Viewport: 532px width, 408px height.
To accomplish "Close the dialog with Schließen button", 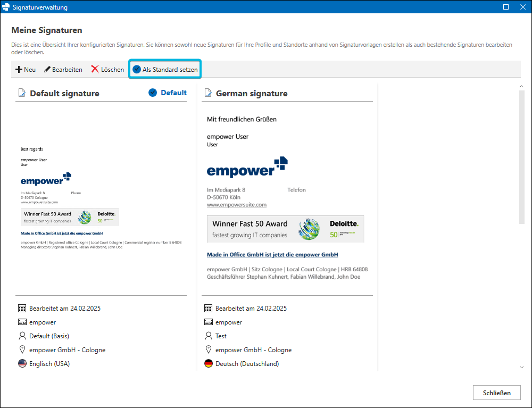I will [497, 393].
